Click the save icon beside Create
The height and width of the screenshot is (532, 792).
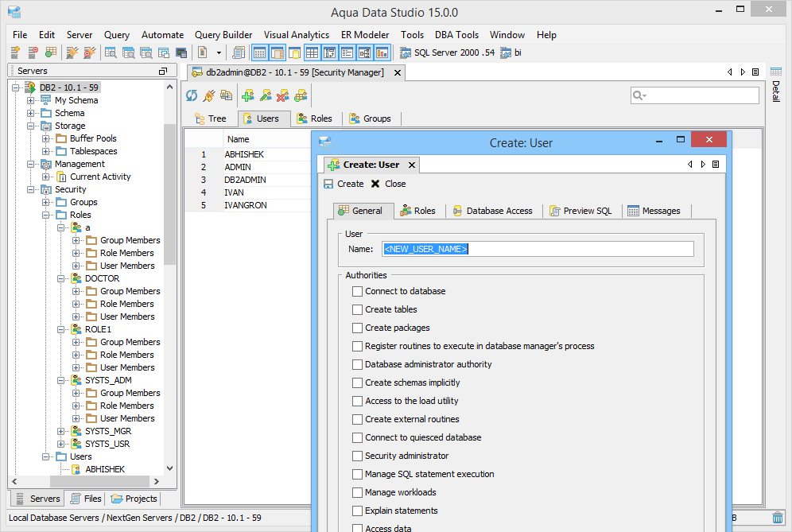coord(328,184)
